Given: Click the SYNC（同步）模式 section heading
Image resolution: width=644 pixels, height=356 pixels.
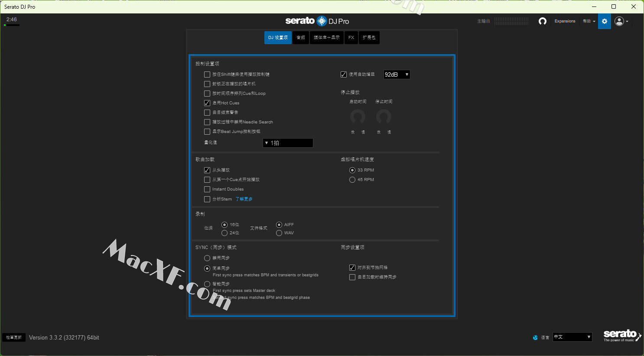Looking at the screenshot, I should pos(216,248).
